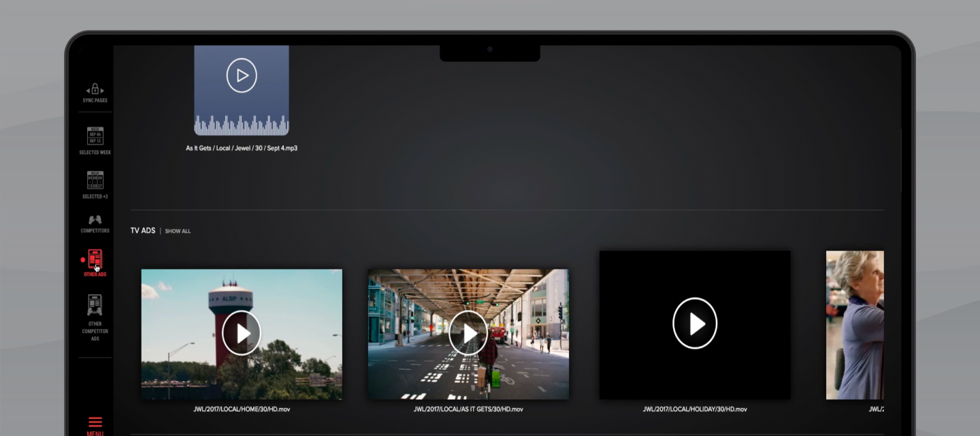
Task: Open the partially visible elderly woman video thumbnail
Action: pos(855,325)
